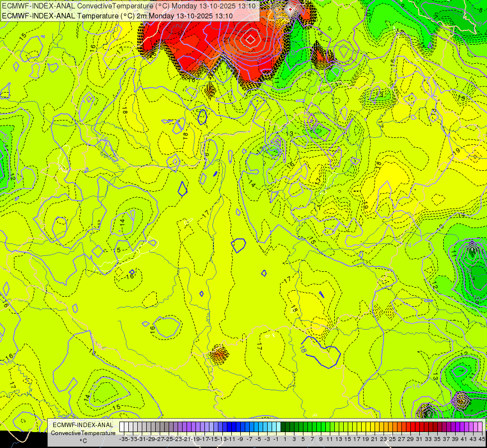Click the legend's ConvectiveTemperature label

pos(83,433)
